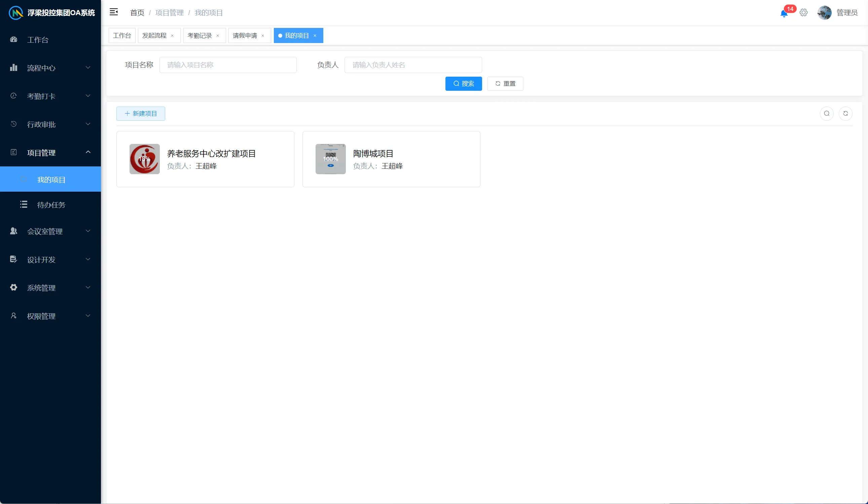Click the 流程中心 bar chart icon
The image size is (868, 504).
(x=14, y=68)
